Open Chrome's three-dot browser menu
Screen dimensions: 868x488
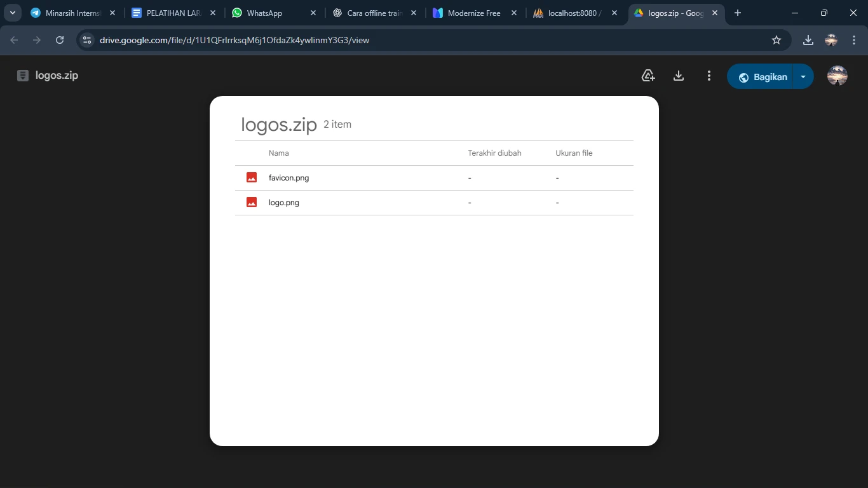[853, 40]
